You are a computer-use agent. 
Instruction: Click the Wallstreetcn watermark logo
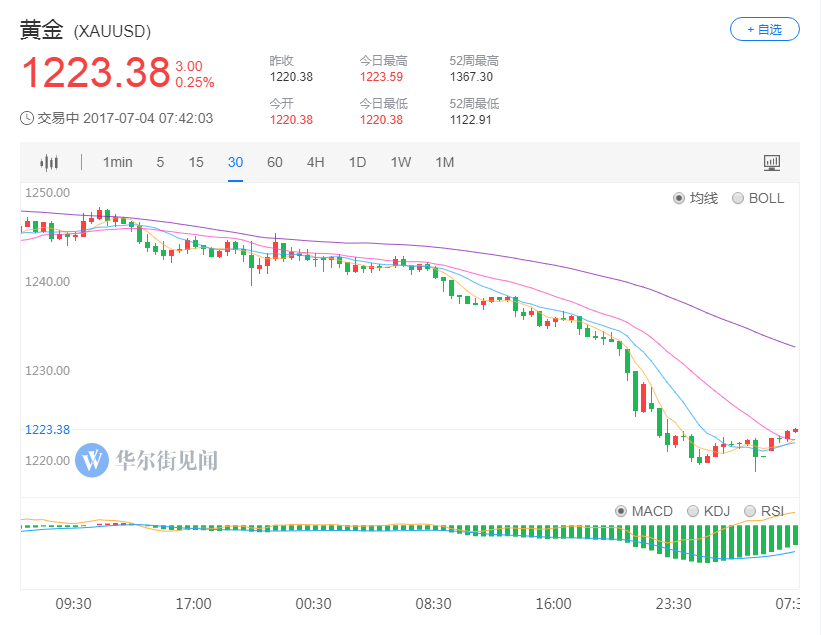click(93, 460)
